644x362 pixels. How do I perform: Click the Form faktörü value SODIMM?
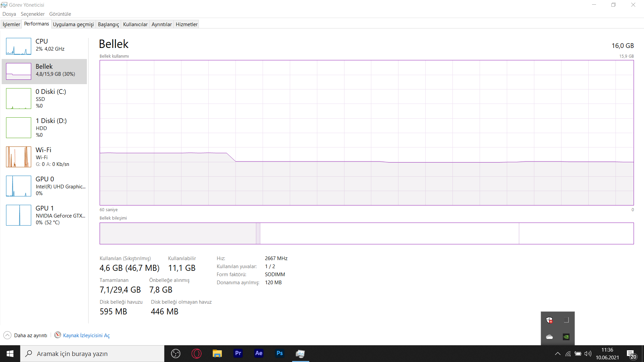click(275, 275)
